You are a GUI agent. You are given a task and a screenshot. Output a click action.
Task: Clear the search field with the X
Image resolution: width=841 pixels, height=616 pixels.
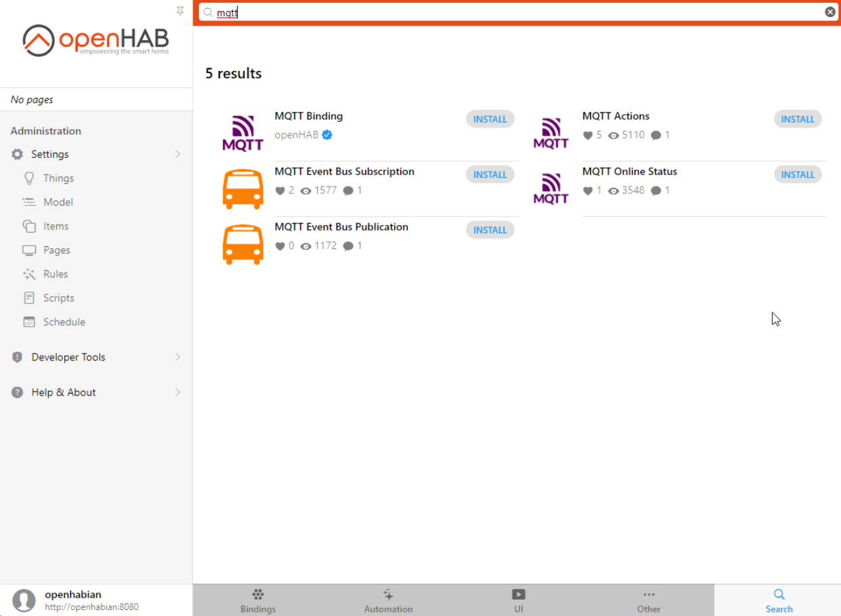[830, 11]
